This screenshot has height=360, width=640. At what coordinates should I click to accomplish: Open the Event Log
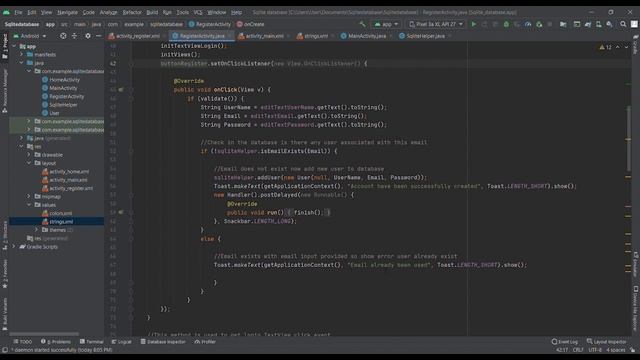pyautogui.click(x=564, y=342)
